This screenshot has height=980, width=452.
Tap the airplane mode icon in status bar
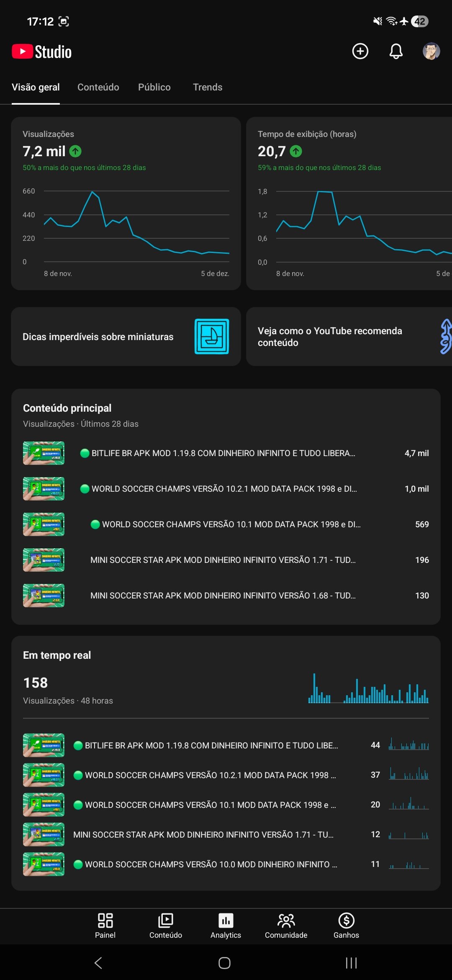point(404,21)
